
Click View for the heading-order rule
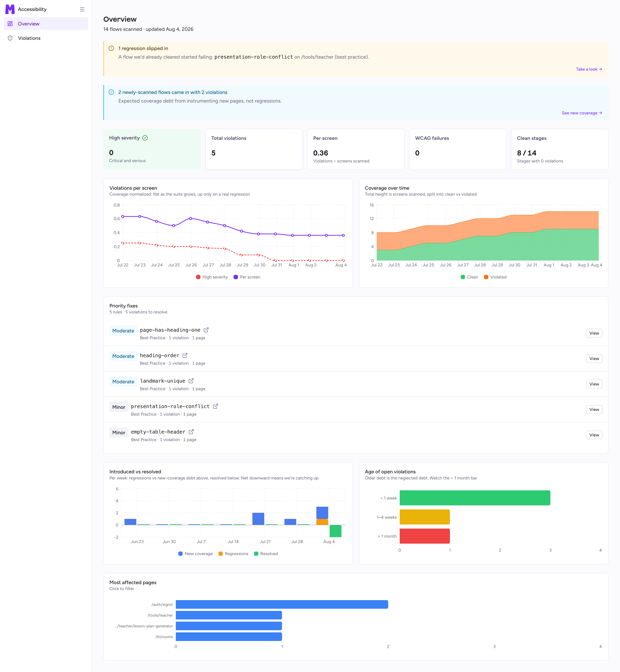(x=594, y=359)
